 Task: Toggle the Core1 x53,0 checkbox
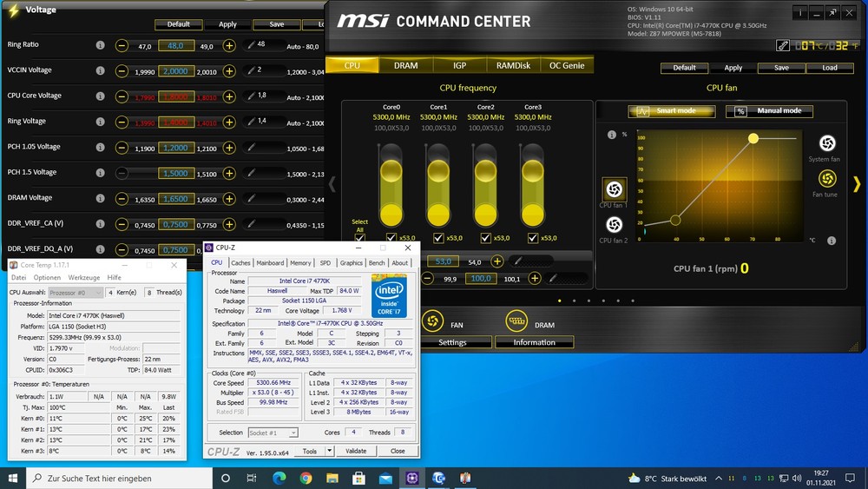pos(438,238)
